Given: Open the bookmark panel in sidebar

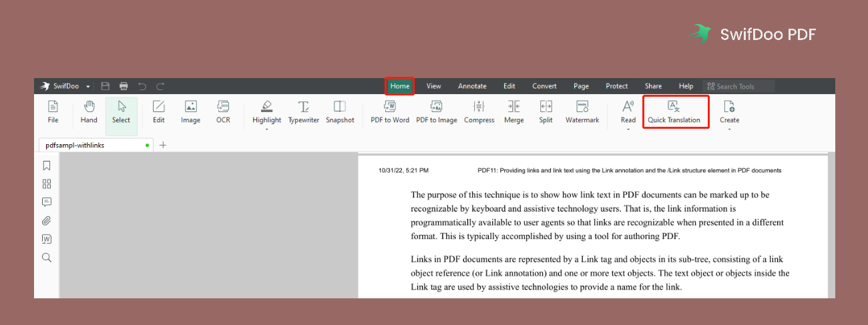Looking at the screenshot, I should (x=47, y=166).
